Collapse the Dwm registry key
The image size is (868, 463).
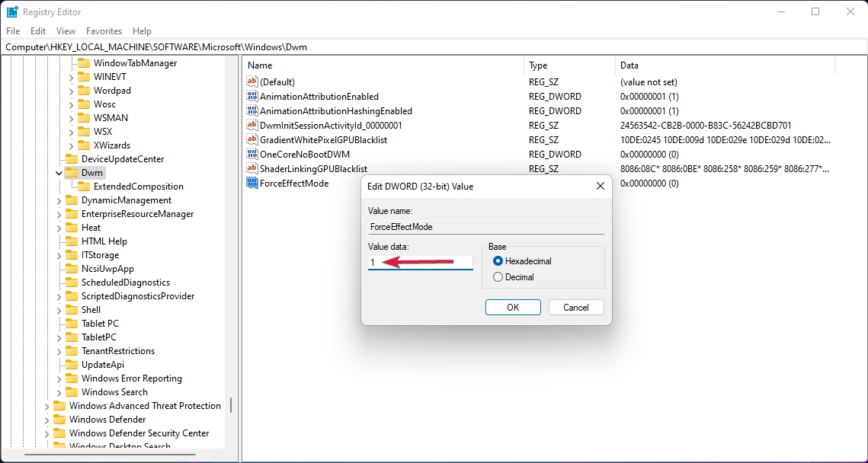tap(57, 172)
